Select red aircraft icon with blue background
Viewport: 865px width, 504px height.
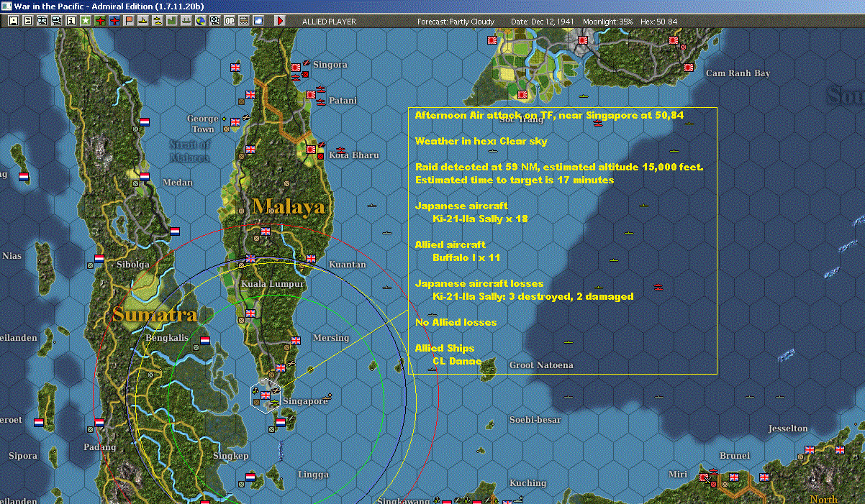click(x=114, y=21)
